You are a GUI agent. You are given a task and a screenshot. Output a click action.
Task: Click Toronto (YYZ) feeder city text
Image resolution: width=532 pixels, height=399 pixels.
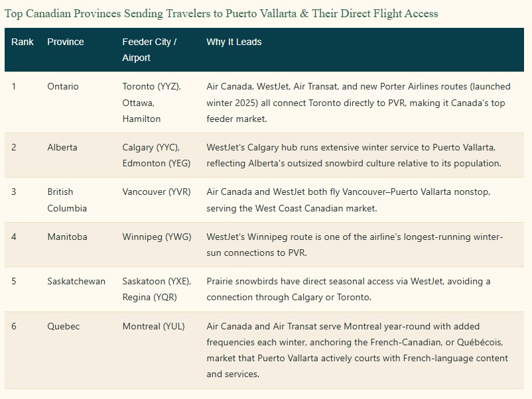pyautogui.click(x=152, y=86)
